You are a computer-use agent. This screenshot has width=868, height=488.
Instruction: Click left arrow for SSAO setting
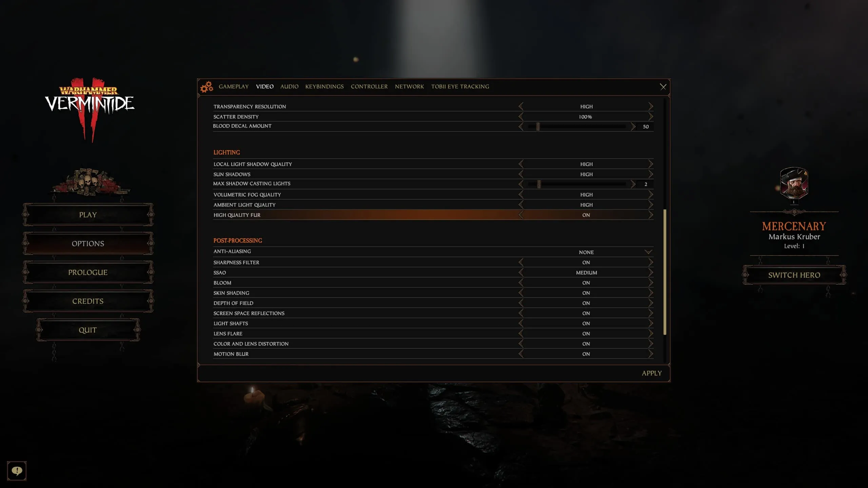click(521, 272)
